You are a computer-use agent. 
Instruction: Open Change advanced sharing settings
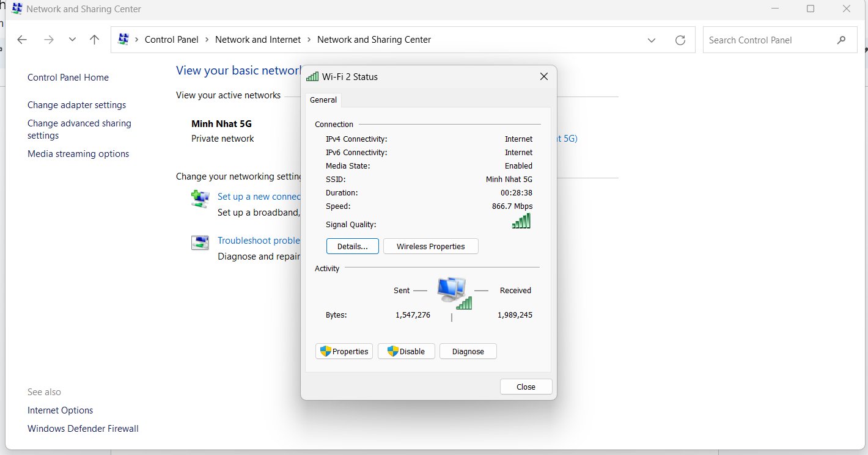pyautogui.click(x=79, y=129)
